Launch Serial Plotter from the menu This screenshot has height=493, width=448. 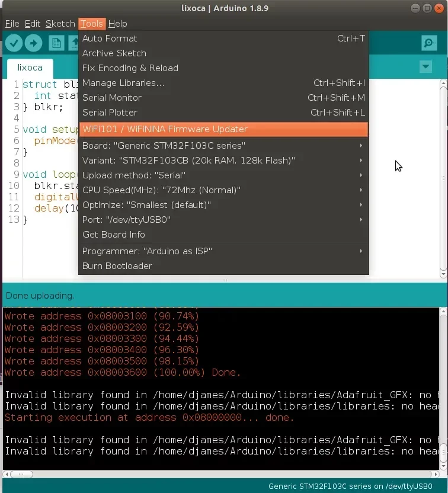(x=223, y=112)
